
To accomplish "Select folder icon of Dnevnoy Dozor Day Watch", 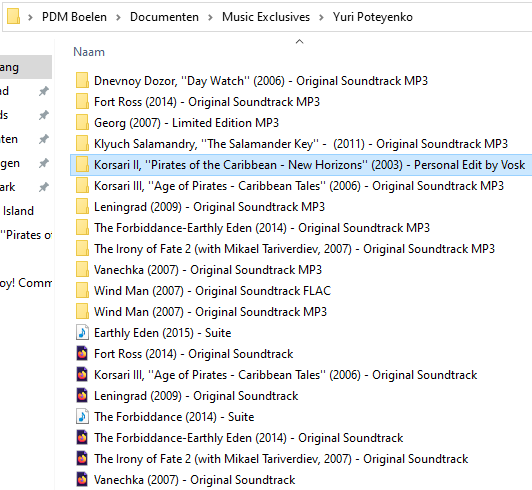I will (82, 80).
